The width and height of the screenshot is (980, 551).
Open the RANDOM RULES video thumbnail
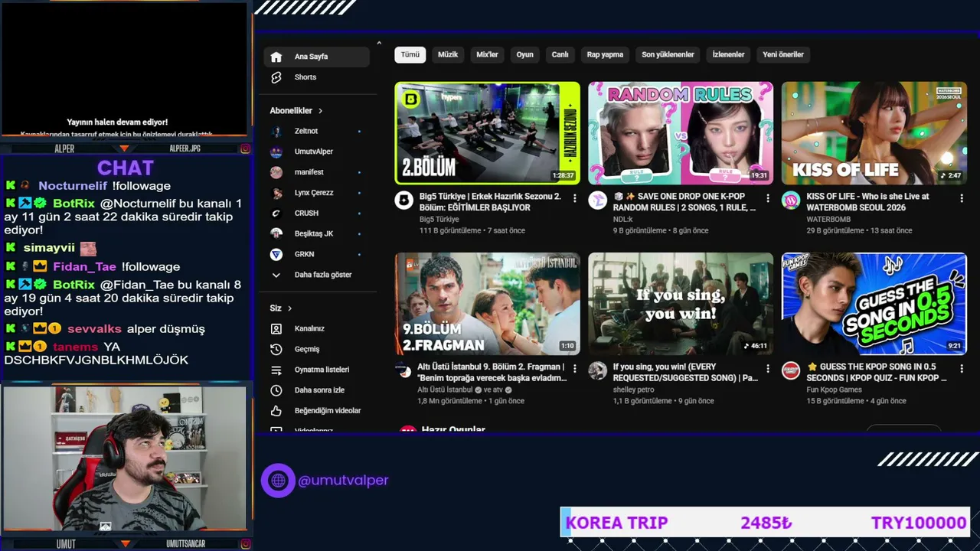click(681, 133)
